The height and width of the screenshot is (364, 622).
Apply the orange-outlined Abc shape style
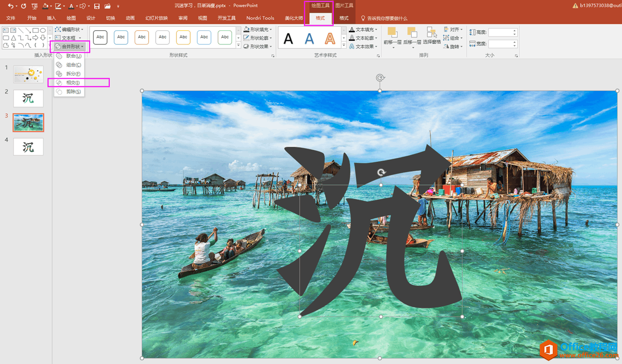tap(142, 37)
